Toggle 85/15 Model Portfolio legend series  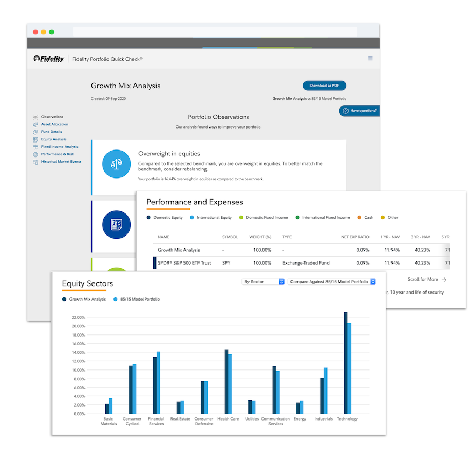click(137, 299)
